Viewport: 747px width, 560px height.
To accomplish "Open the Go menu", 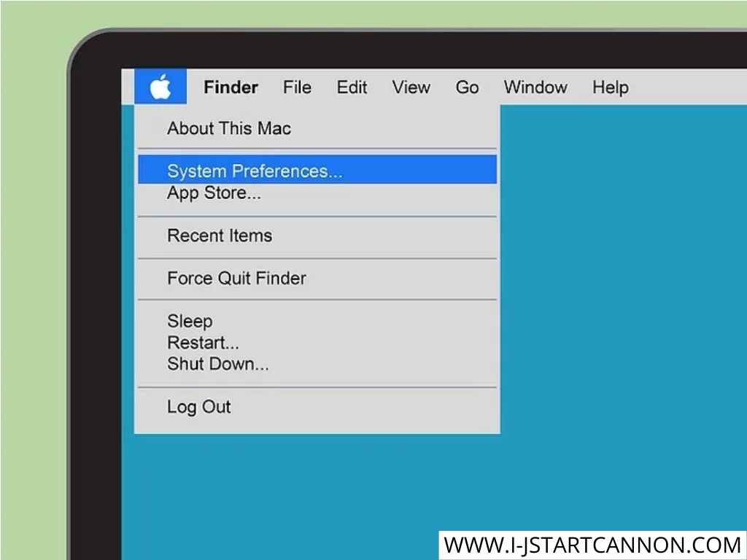I will 467,87.
